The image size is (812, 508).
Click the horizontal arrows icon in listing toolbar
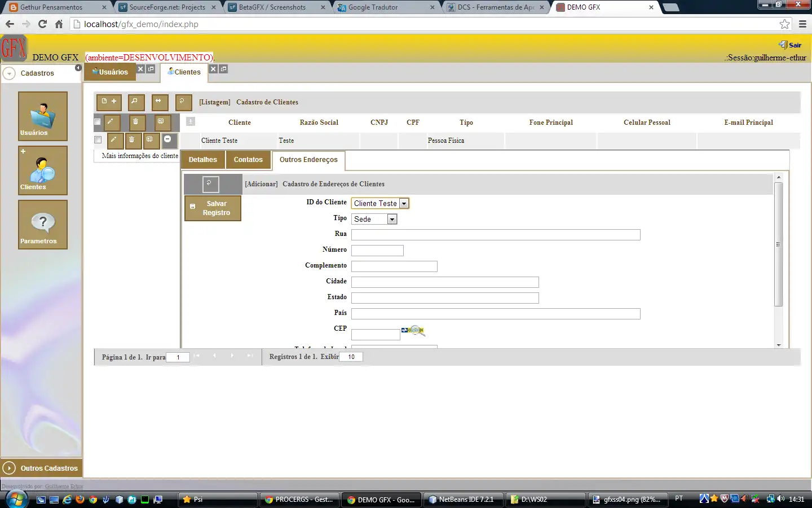coord(160,102)
